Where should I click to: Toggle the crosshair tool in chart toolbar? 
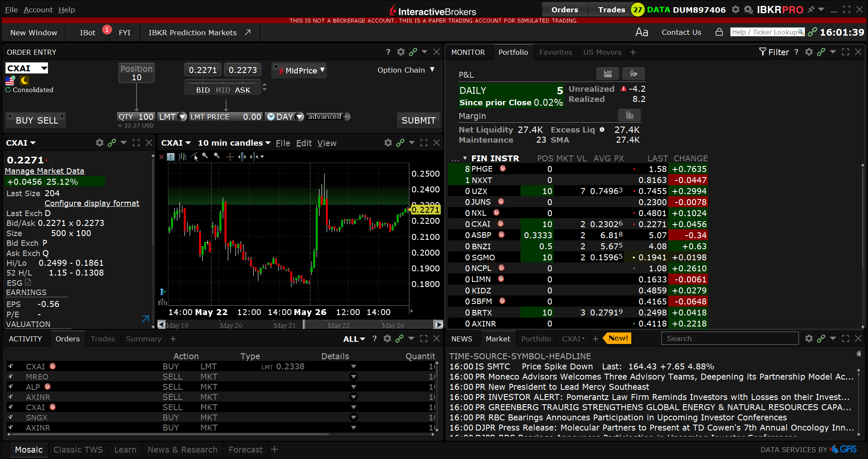[x=230, y=157]
